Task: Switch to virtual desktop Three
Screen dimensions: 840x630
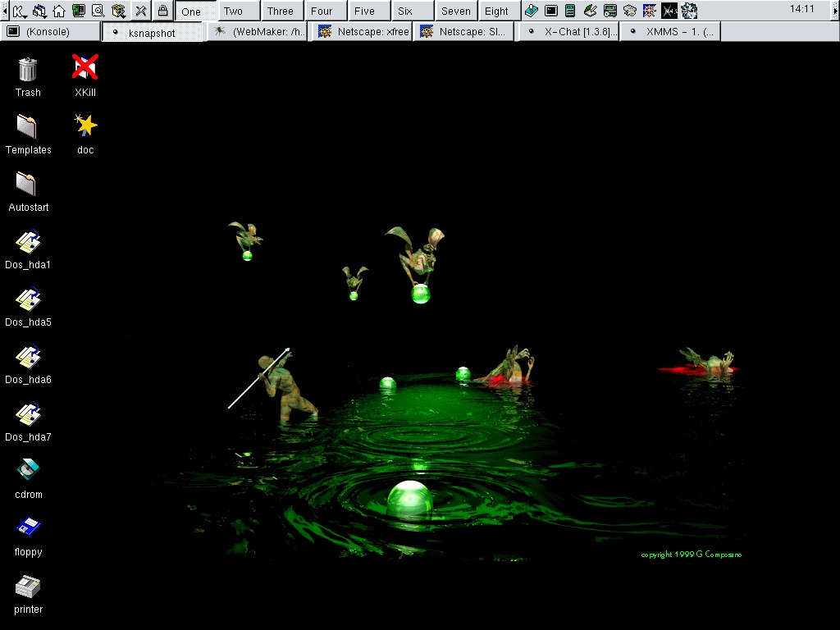Action: [281, 11]
